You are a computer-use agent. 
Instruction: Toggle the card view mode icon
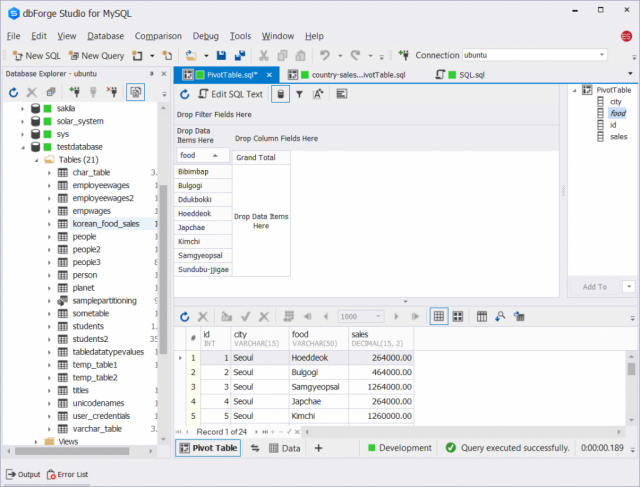point(458,316)
